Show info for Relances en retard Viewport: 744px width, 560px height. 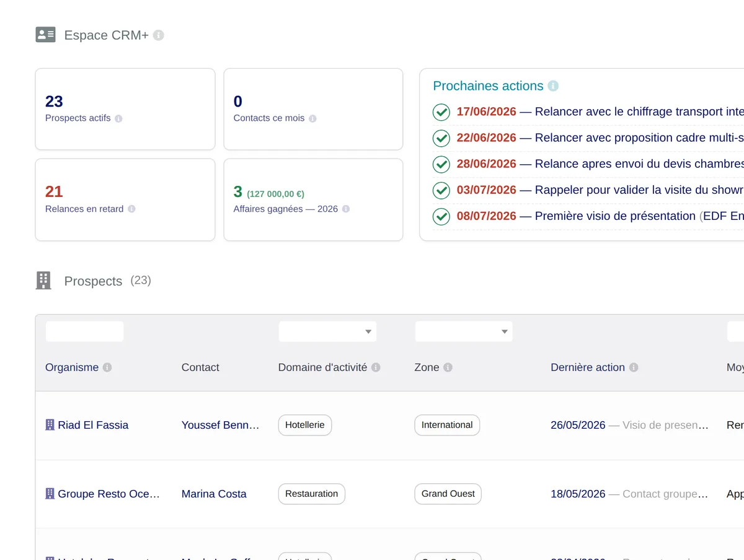coord(131,209)
